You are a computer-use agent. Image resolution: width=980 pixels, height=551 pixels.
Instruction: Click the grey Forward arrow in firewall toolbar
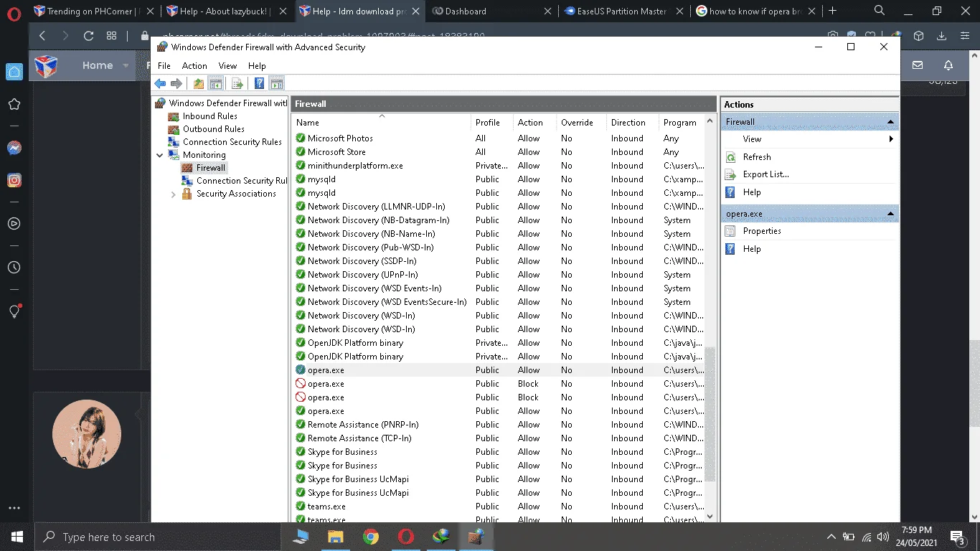coord(176,84)
